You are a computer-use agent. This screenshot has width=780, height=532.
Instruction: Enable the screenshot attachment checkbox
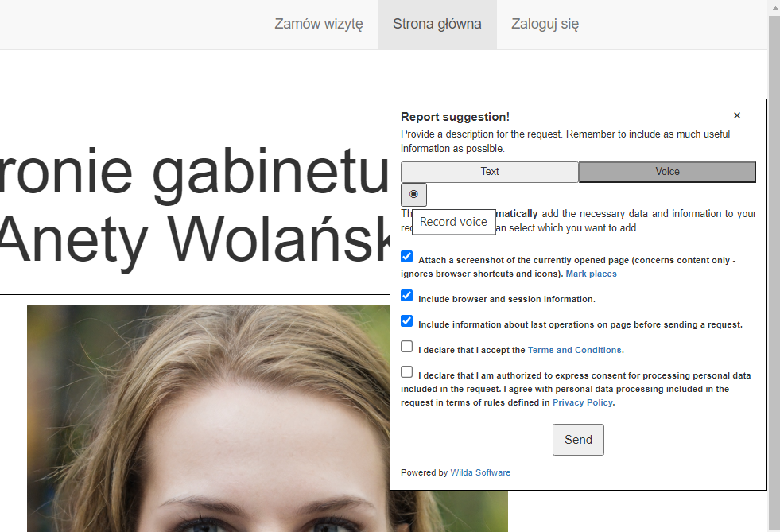[406, 256]
